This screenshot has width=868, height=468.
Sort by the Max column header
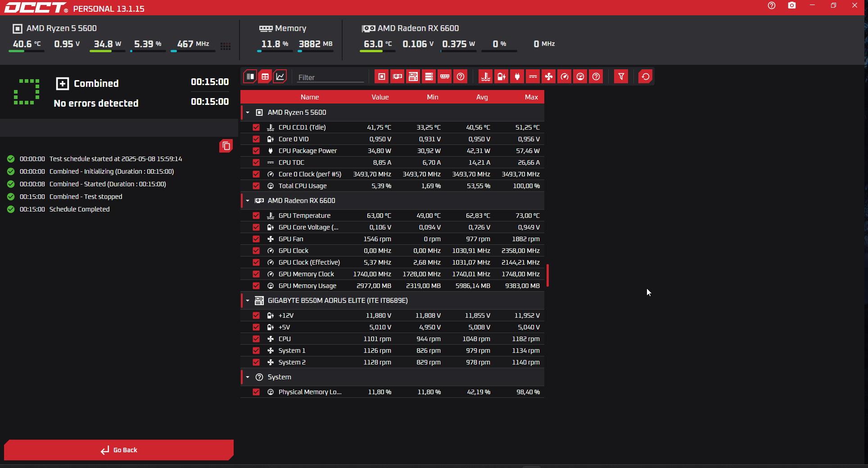coord(531,97)
